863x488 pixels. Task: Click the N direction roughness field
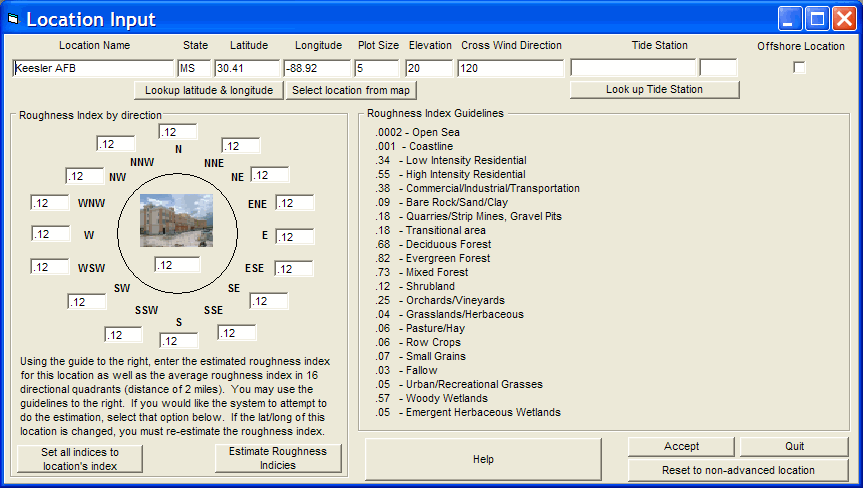(x=178, y=132)
